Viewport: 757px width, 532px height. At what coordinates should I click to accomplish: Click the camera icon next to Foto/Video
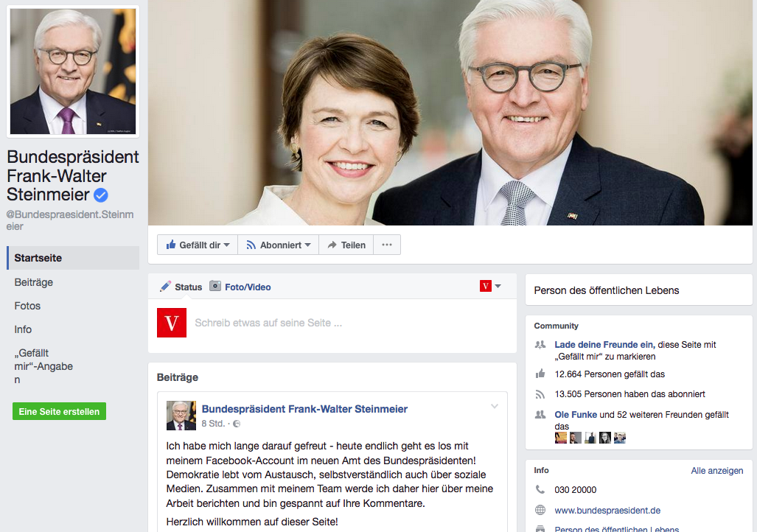(x=214, y=287)
